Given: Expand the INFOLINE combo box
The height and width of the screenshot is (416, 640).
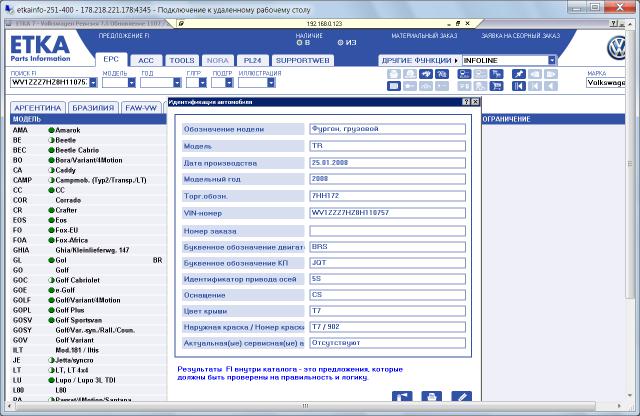Looking at the screenshot, I should [552, 60].
